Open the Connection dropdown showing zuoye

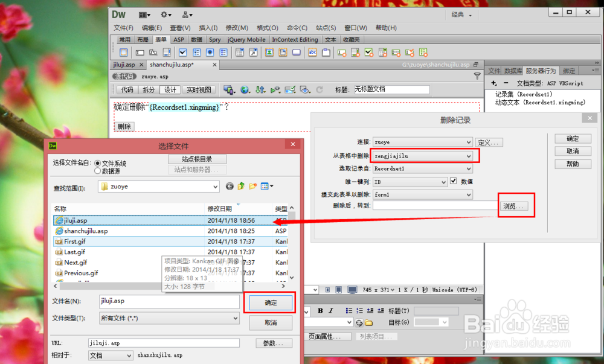422,142
